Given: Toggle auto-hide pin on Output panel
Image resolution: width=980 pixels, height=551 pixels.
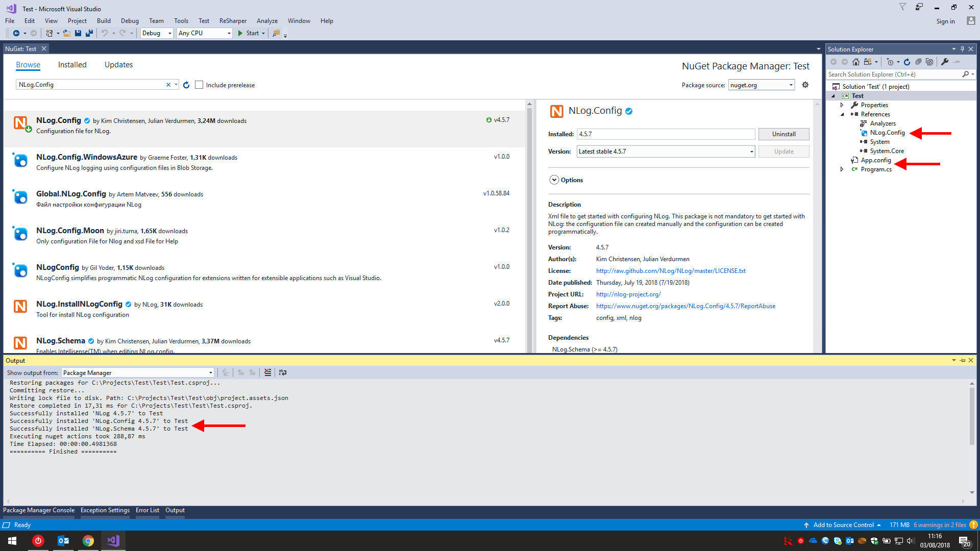Looking at the screenshot, I should [x=963, y=360].
